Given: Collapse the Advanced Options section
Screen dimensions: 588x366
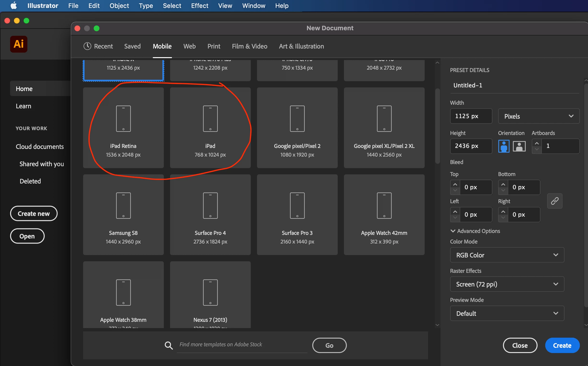Looking at the screenshot, I should click(x=453, y=231).
